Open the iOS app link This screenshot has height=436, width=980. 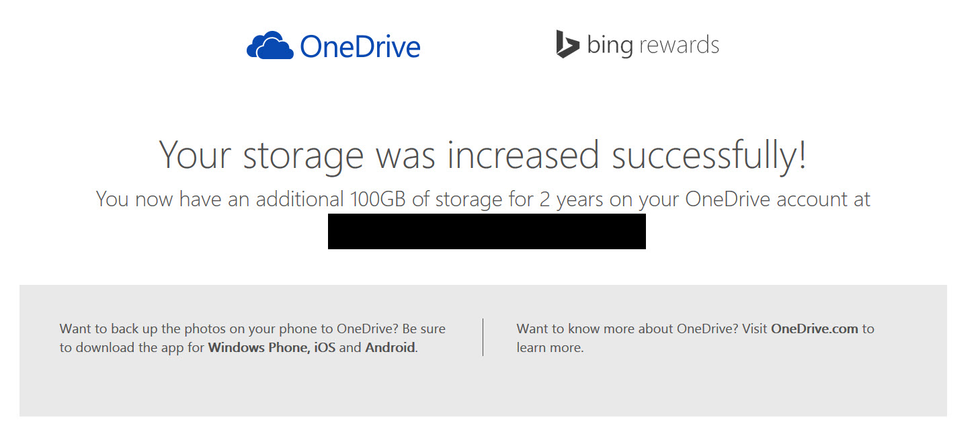pyautogui.click(x=325, y=348)
